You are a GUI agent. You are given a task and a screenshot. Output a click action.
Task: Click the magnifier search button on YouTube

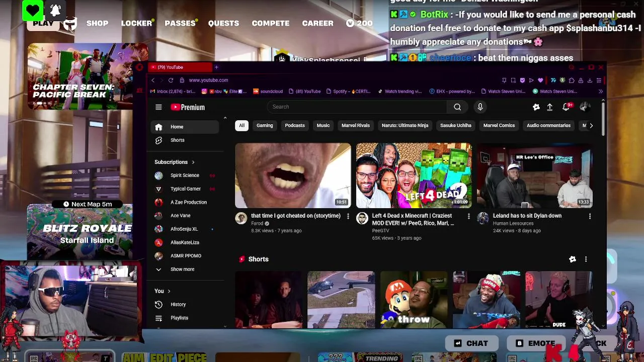click(457, 107)
